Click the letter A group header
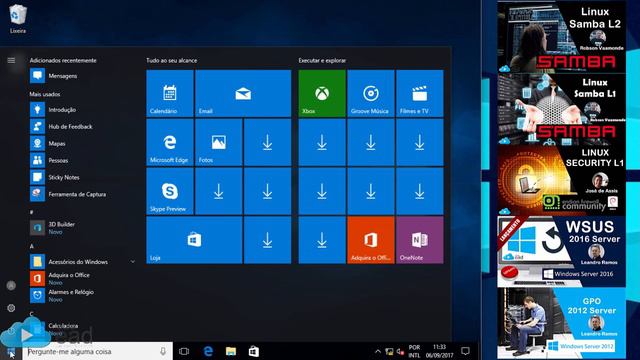 click(32, 246)
